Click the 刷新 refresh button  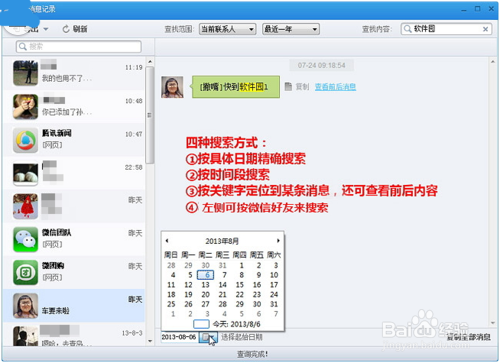pyautogui.click(x=75, y=29)
